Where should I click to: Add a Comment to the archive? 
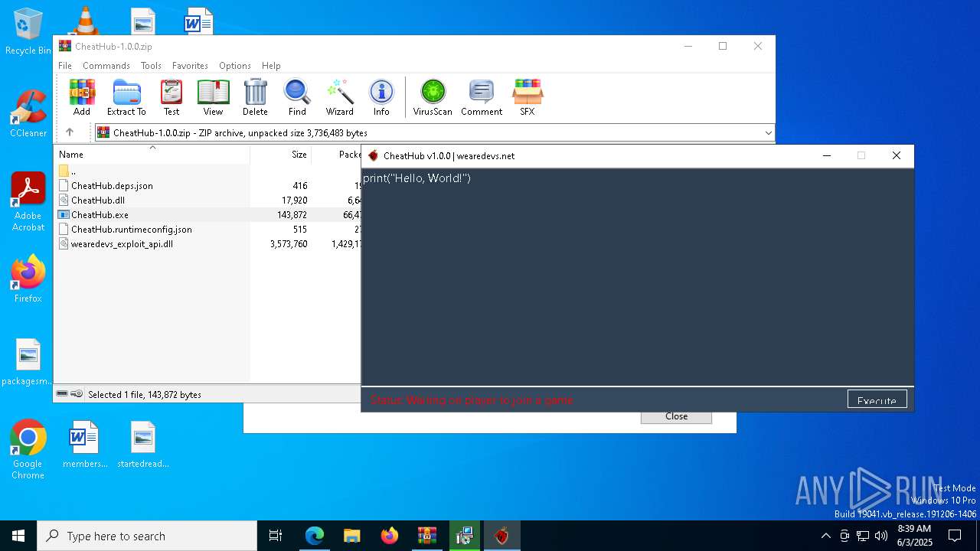click(482, 97)
